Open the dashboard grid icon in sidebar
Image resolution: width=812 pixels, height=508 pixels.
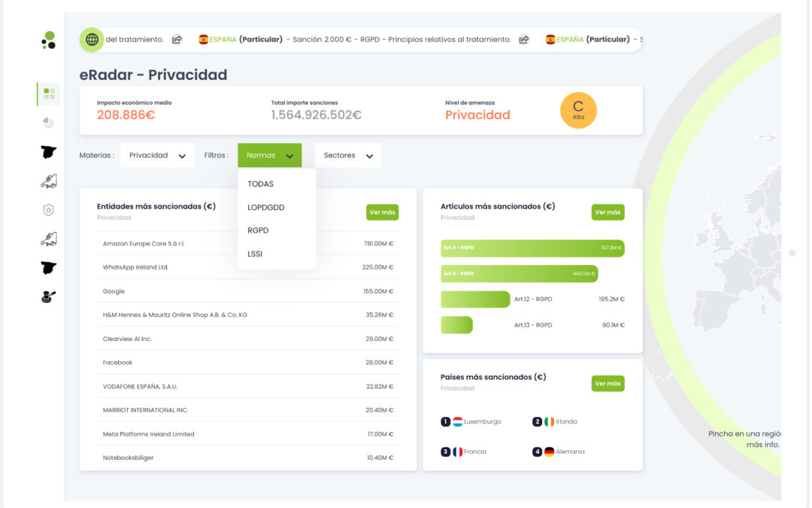coord(49,94)
